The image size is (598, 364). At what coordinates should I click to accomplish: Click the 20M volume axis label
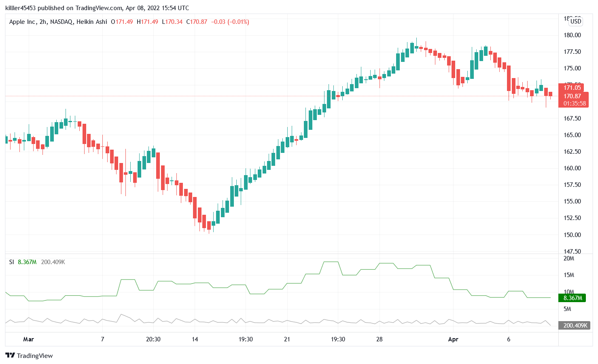click(568, 258)
